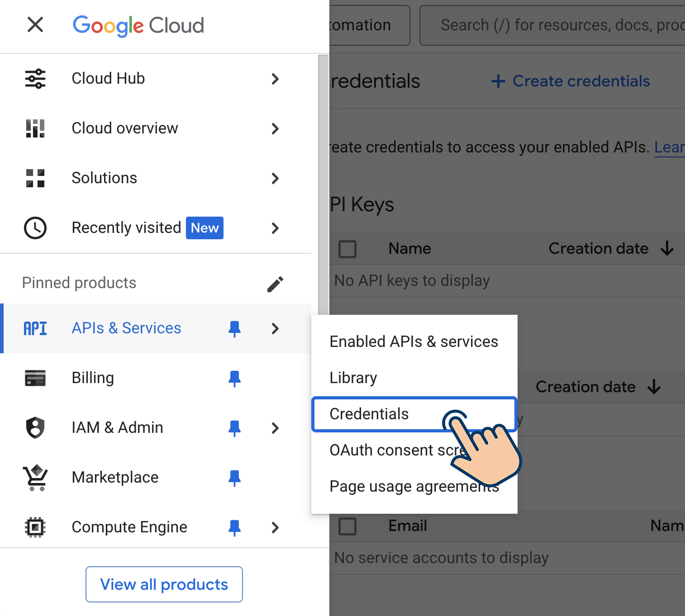Image resolution: width=685 pixels, height=616 pixels.
Task: Click the Email column header
Action: pos(408,526)
